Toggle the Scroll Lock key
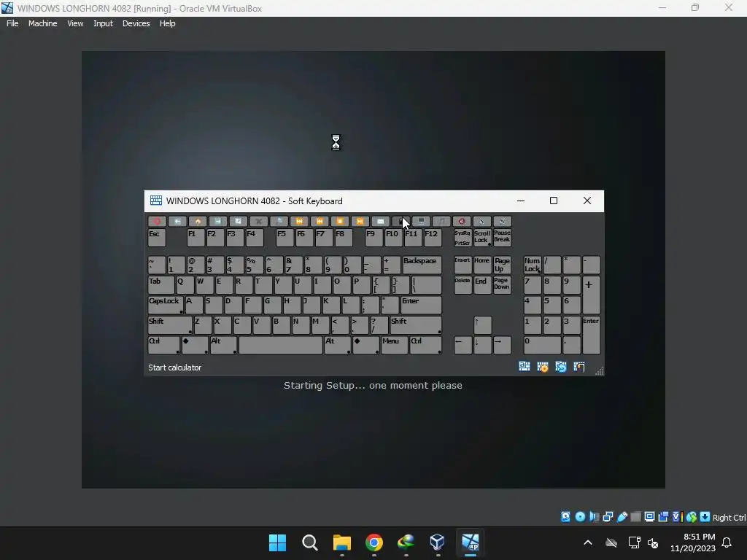Viewport: 747px width, 560px height. 482,238
